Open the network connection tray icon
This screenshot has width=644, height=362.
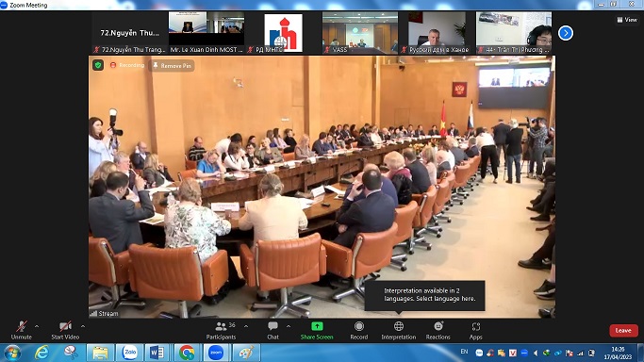(x=580, y=353)
